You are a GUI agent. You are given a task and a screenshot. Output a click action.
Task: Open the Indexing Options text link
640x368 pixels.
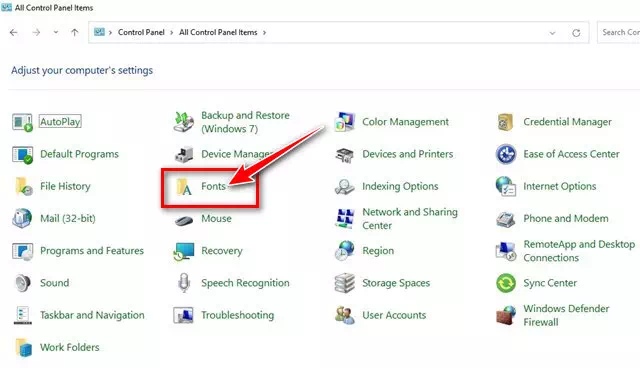(400, 186)
